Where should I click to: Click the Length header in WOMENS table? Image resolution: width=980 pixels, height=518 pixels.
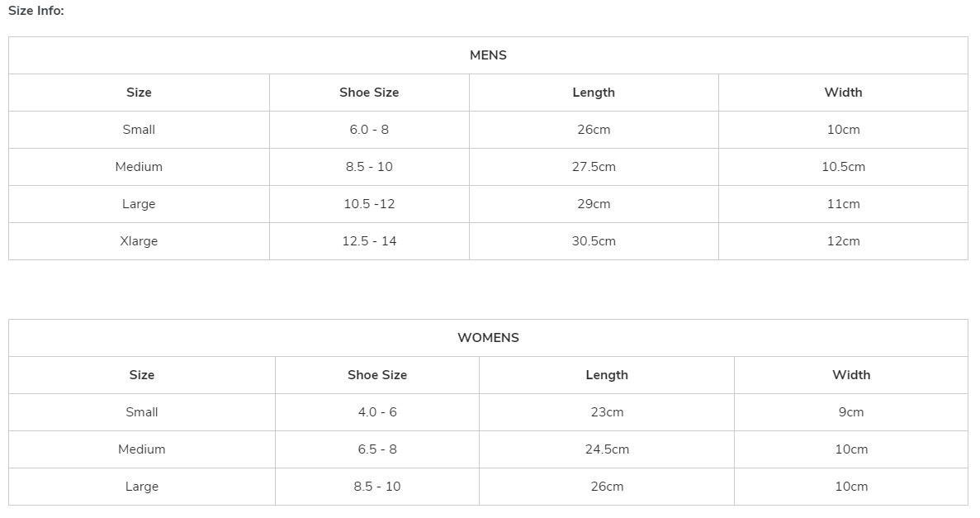(607, 375)
